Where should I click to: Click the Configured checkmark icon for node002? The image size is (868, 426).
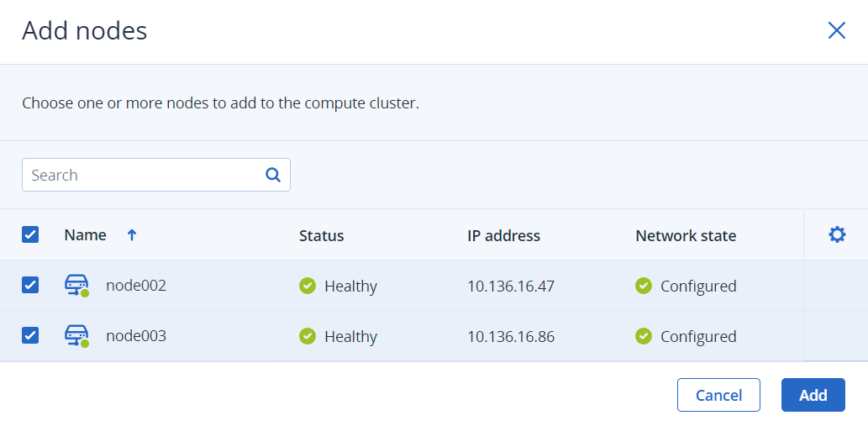click(x=644, y=286)
